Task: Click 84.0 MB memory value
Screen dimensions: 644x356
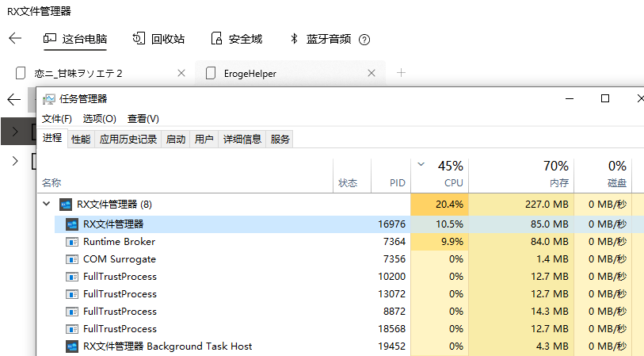Action: [x=550, y=242]
